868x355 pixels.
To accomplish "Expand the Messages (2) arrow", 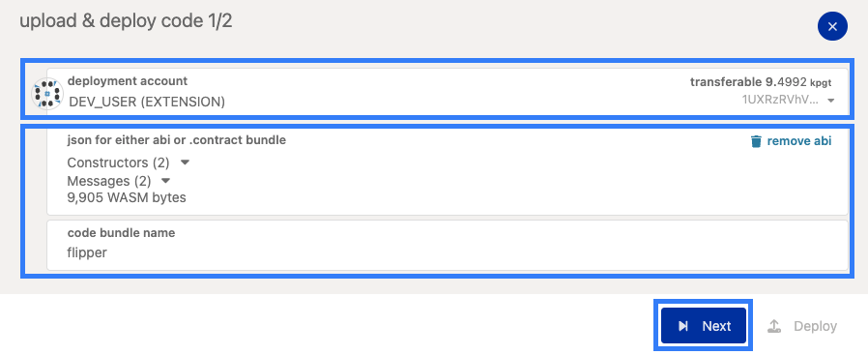I will [165, 181].
